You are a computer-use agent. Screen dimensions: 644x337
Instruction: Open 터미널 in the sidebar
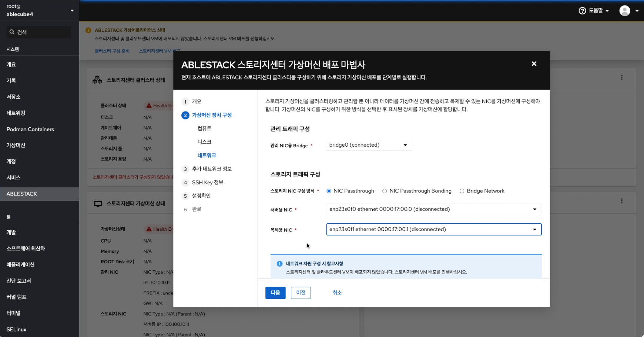[40, 313]
